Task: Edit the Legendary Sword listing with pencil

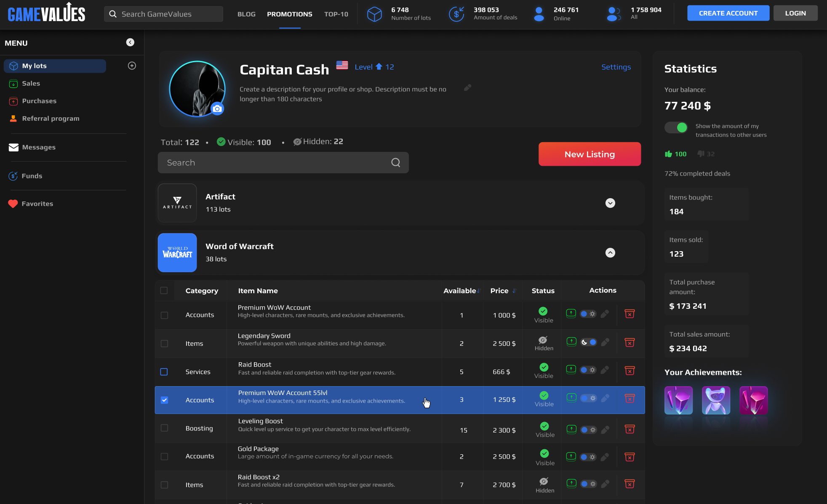Action: (x=605, y=342)
